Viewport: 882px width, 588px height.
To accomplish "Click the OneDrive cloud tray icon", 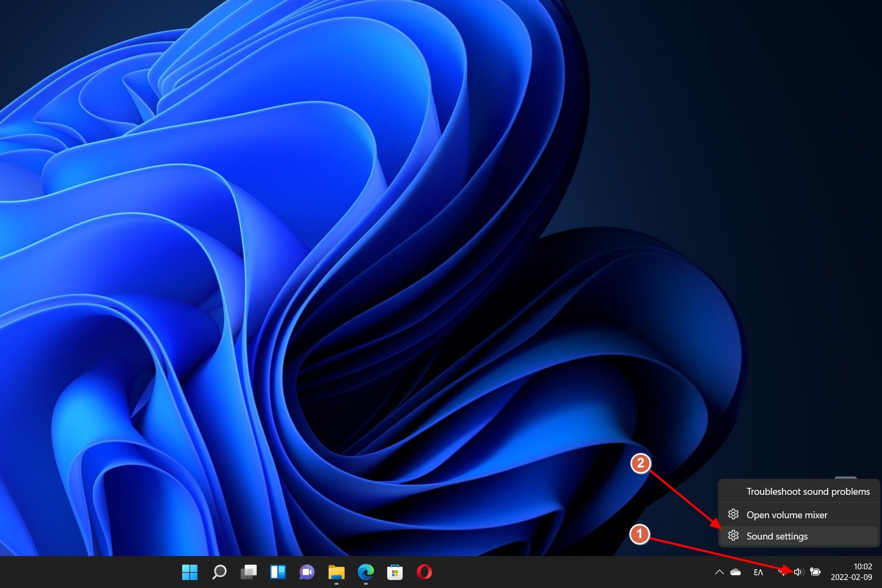I will 736,572.
